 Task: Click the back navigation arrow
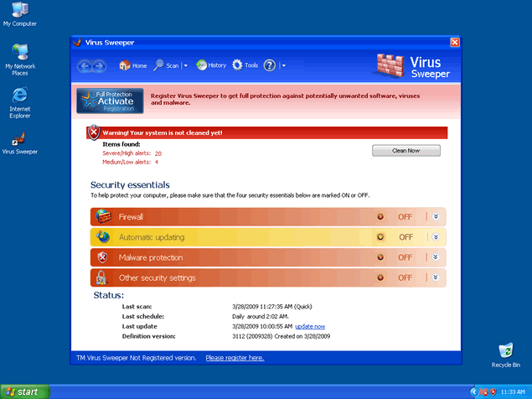coord(85,65)
